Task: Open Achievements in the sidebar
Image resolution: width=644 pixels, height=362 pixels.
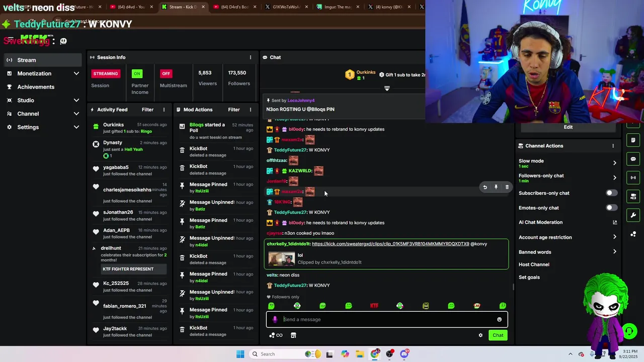Action: (42, 87)
